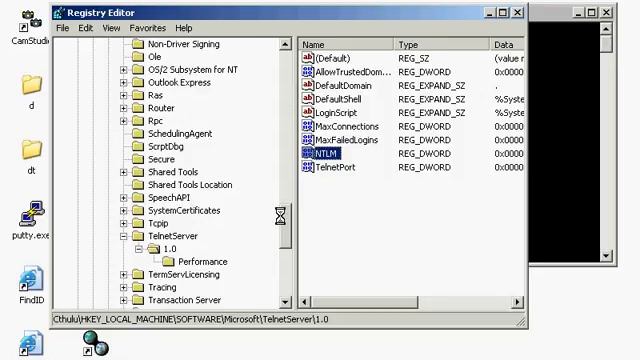Screen dimensions: 640x360
Task: Click the LoginScript string value icon
Action: (307, 112)
